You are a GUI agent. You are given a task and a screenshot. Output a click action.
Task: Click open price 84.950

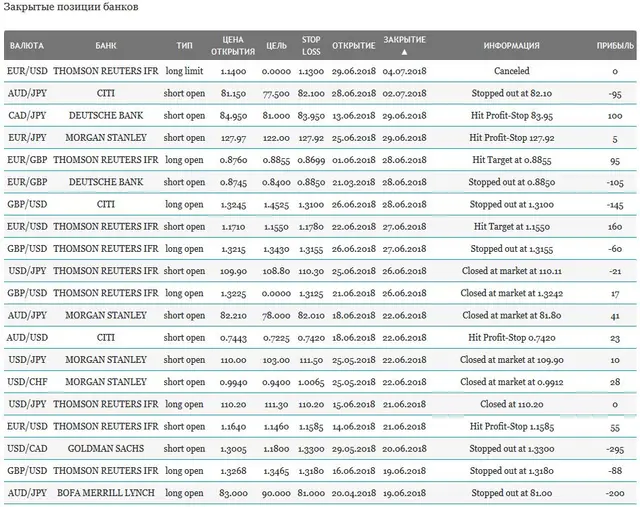(233, 116)
